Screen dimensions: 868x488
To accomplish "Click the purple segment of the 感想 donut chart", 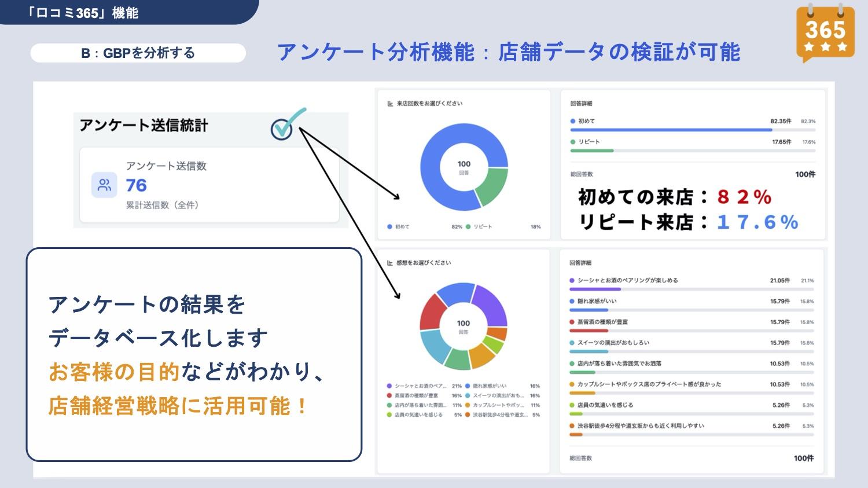I will [491, 304].
